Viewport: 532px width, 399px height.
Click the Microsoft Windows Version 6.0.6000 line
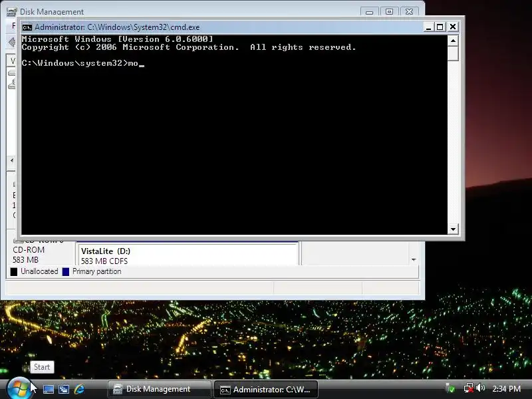point(118,39)
